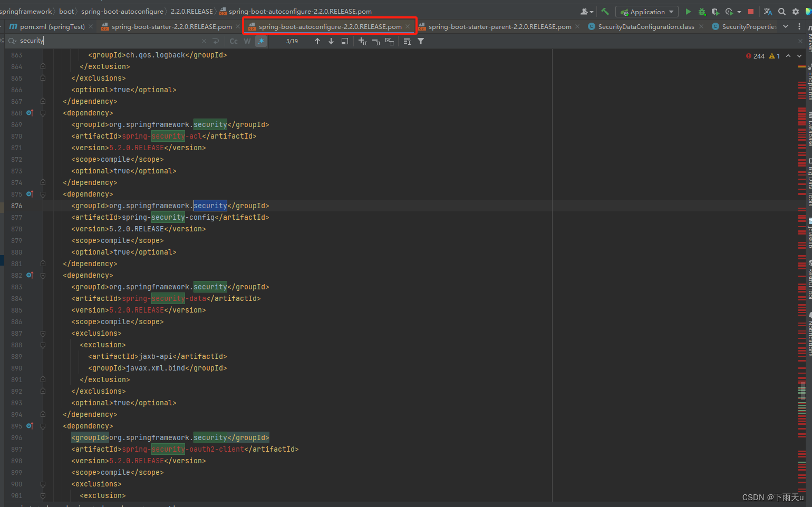Open the Notifications tool window

point(809,335)
